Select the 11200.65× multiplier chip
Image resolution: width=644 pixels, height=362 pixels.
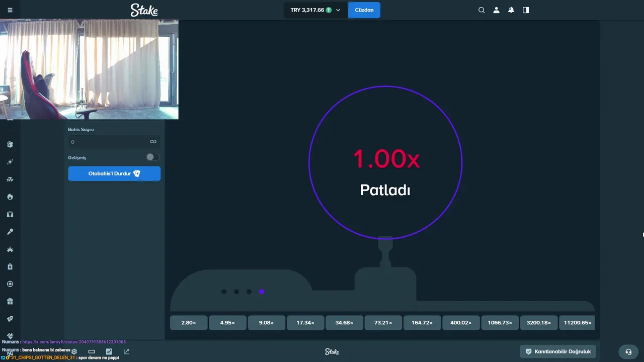577,323
